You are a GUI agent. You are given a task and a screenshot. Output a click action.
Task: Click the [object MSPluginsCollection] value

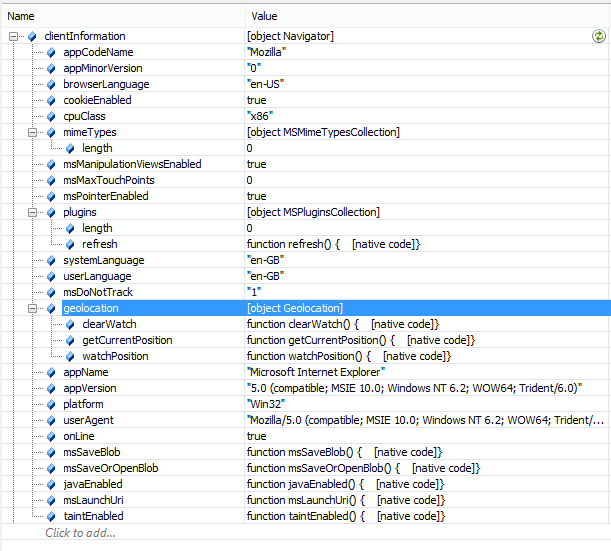pyautogui.click(x=313, y=212)
